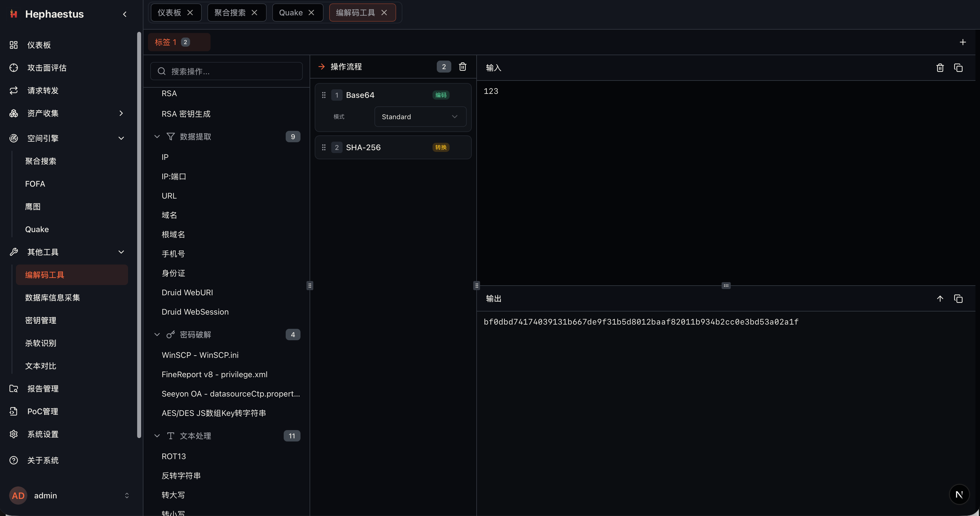Switch to the 聚合搜索 tab
Image resolution: width=980 pixels, height=516 pixels.
pos(229,13)
